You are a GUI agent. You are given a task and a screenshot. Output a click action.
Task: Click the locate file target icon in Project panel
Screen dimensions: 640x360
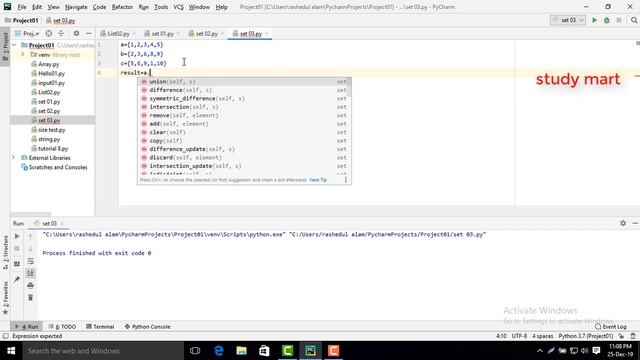[x=49, y=33]
